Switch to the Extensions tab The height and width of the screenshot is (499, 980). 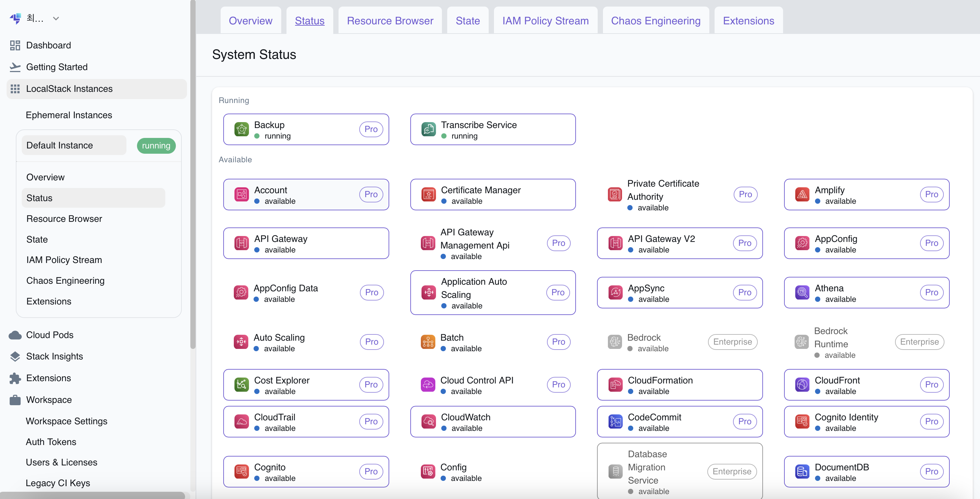pyautogui.click(x=748, y=20)
